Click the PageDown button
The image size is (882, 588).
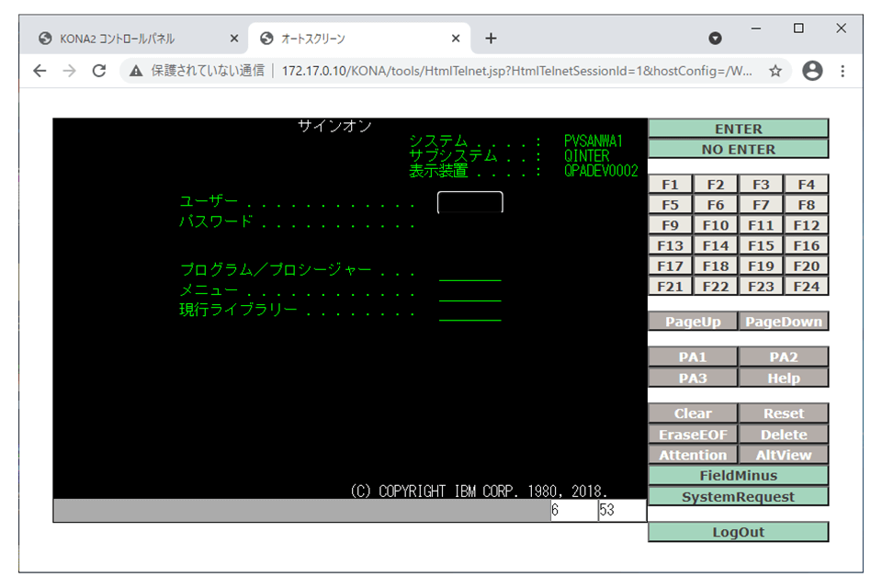pyautogui.click(x=784, y=322)
